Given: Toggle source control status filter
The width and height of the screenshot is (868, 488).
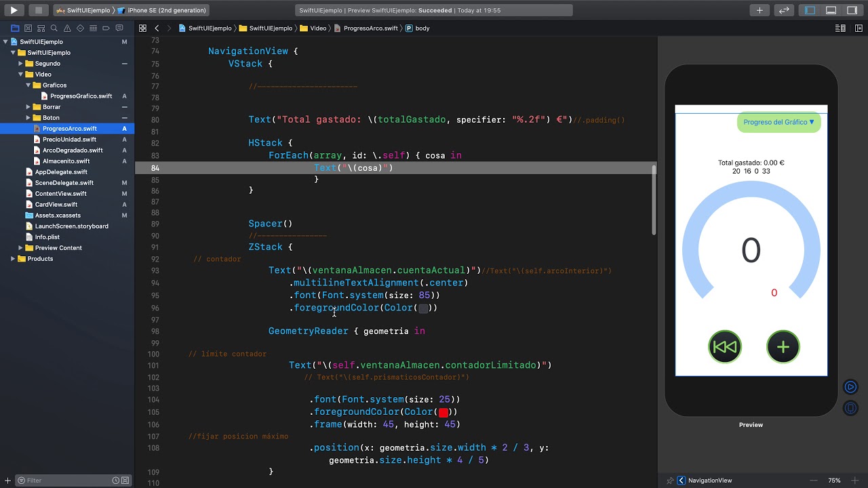Looking at the screenshot, I should 125,481.
